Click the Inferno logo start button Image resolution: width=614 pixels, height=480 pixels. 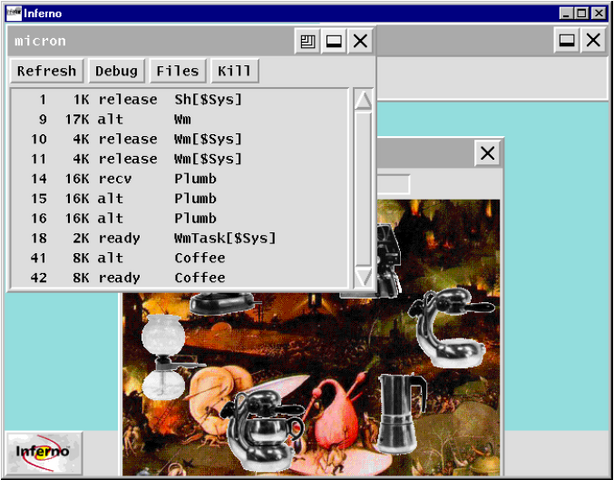point(43,453)
